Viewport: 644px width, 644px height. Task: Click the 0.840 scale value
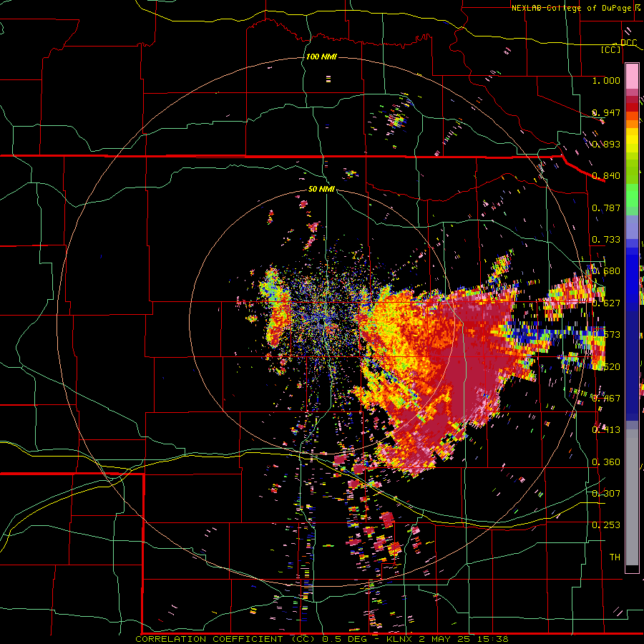point(606,175)
